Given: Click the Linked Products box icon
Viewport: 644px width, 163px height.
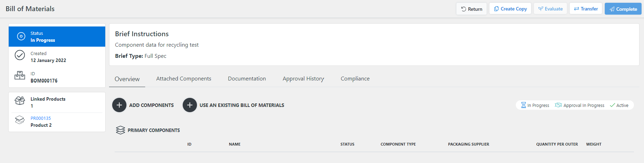Looking at the screenshot, I should [x=20, y=101].
